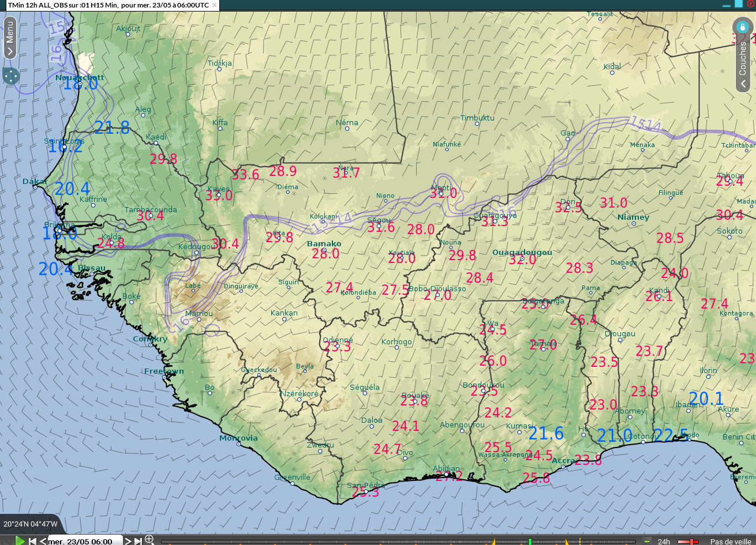
Task: Click the date field showing mer. 23/05 06:00
Action: tap(85, 541)
